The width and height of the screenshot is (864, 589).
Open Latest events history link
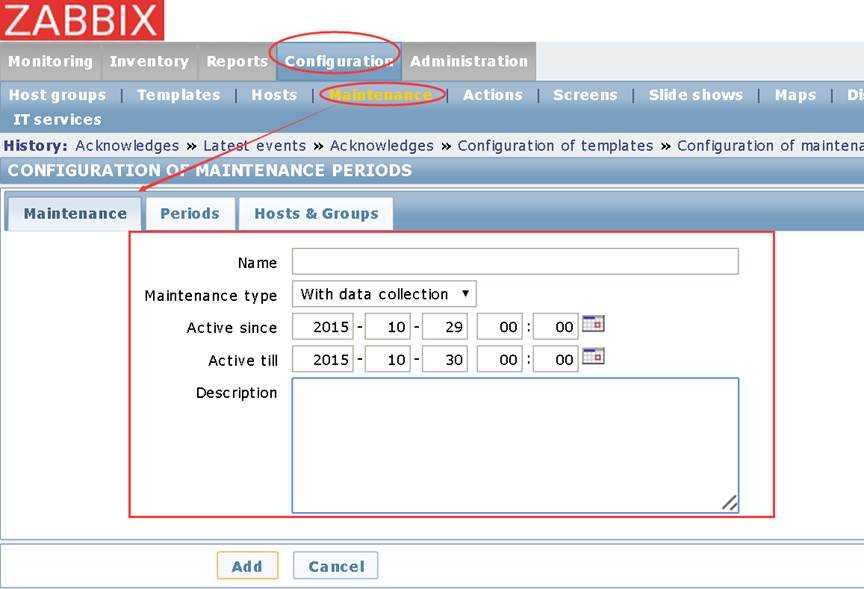click(x=255, y=146)
